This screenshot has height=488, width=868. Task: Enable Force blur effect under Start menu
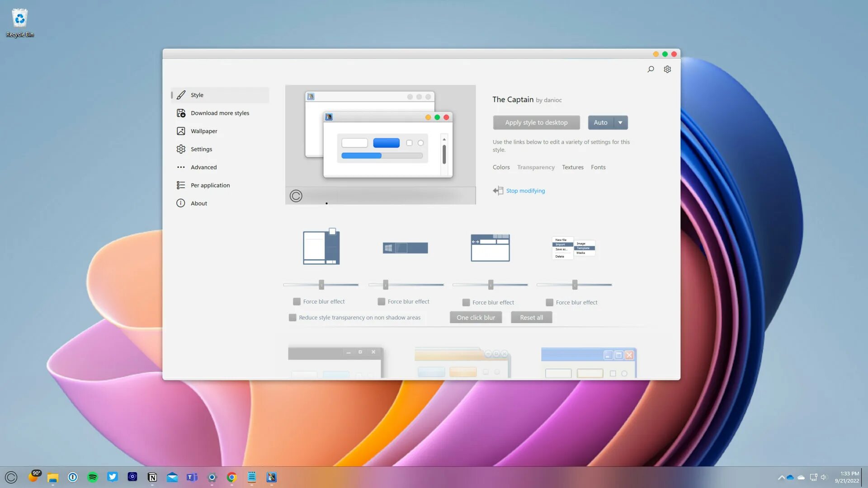[297, 301]
